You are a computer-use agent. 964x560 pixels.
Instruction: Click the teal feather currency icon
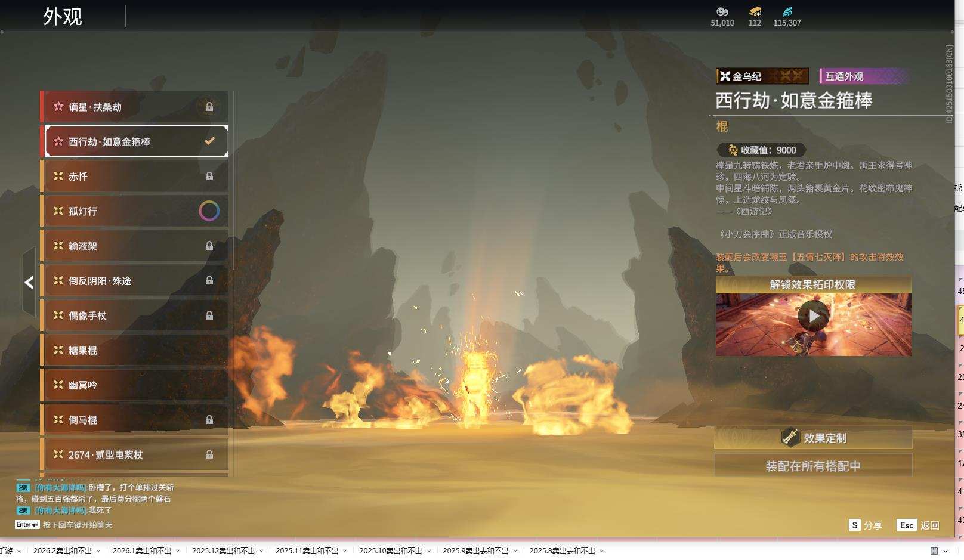787,11
